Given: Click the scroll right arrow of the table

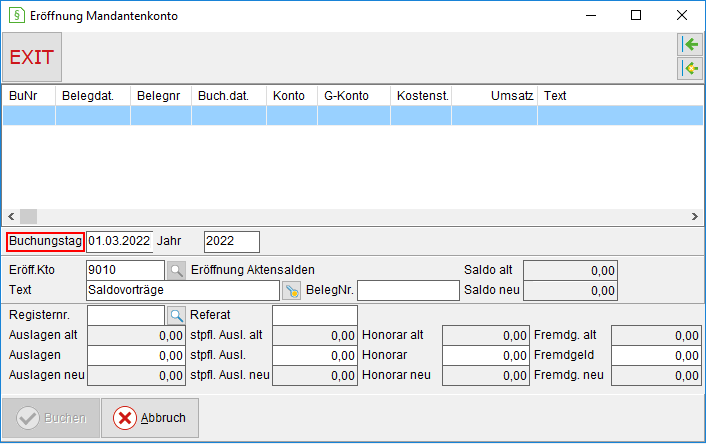Looking at the screenshot, I should tap(695, 217).
